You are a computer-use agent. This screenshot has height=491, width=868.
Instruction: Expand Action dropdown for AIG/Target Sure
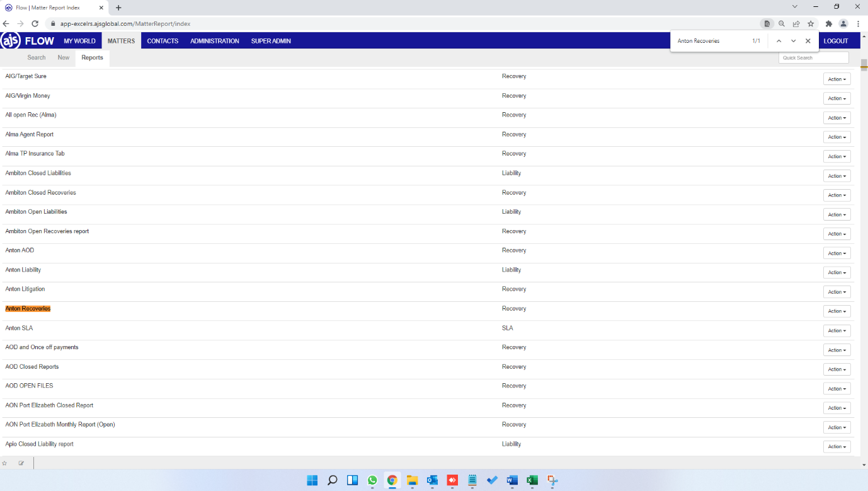837,79
